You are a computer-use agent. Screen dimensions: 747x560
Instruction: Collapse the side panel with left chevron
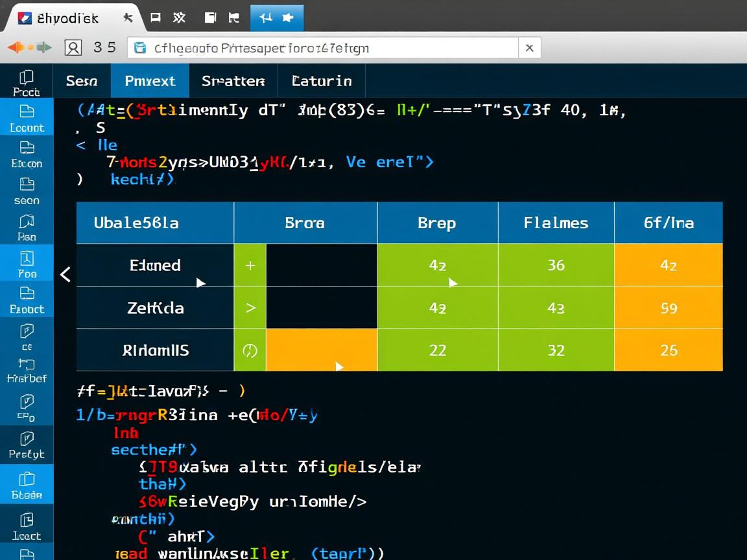pos(65,274)
